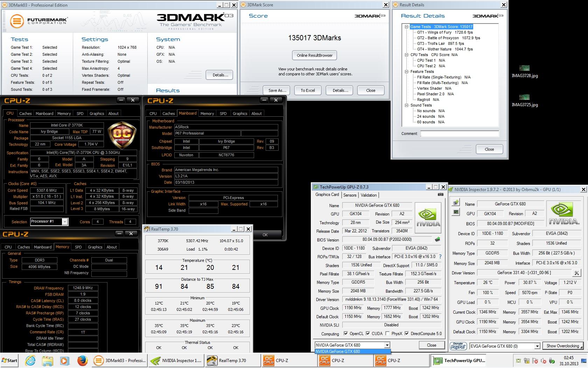Click the NVIDIA logo in GPU-Z
The image size is (588, 368).
point(428,218)
